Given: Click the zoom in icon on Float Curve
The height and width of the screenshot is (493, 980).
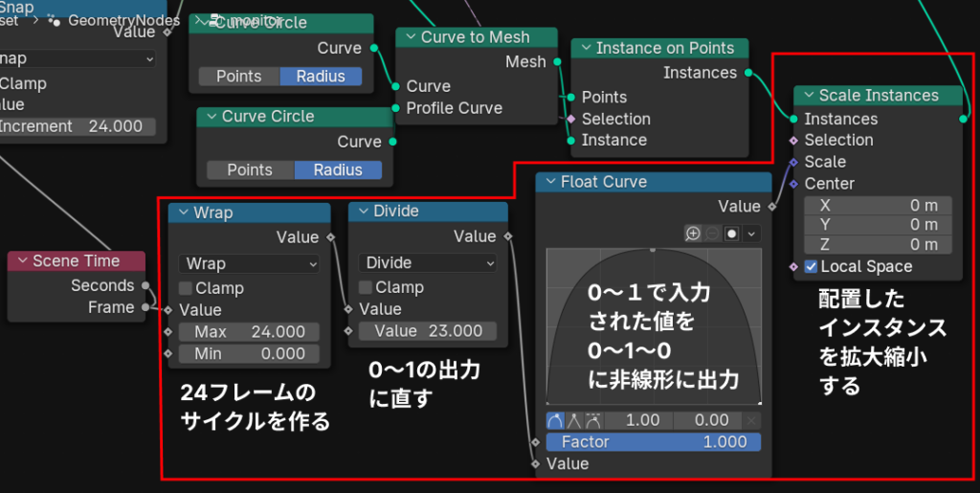Looking at the screenshot, I should point(693,234).
